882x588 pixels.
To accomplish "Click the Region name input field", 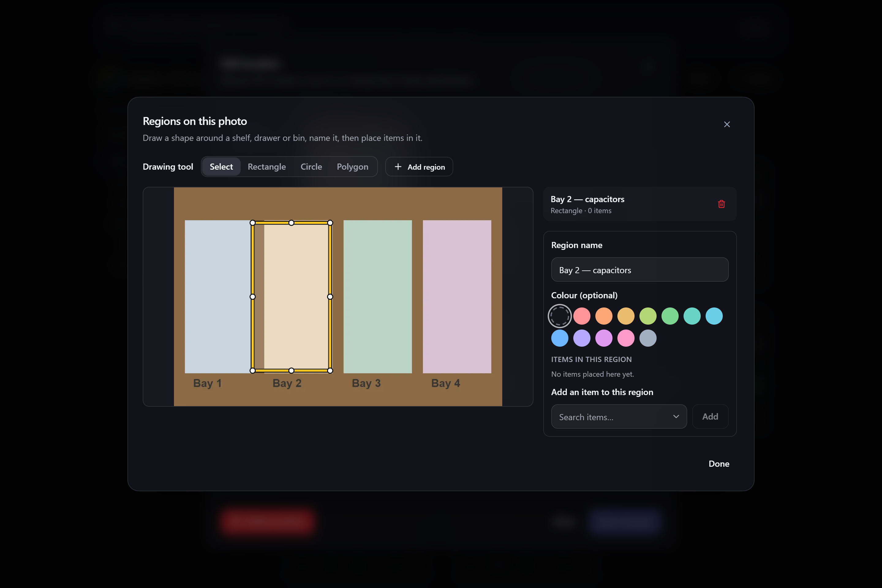I will (x=640, y=269).
